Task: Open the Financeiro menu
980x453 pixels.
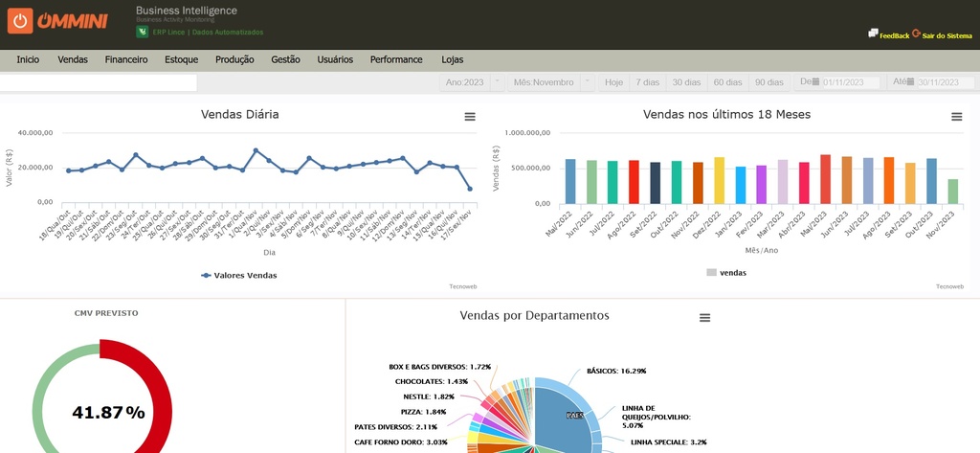Action: coord(126,60)
